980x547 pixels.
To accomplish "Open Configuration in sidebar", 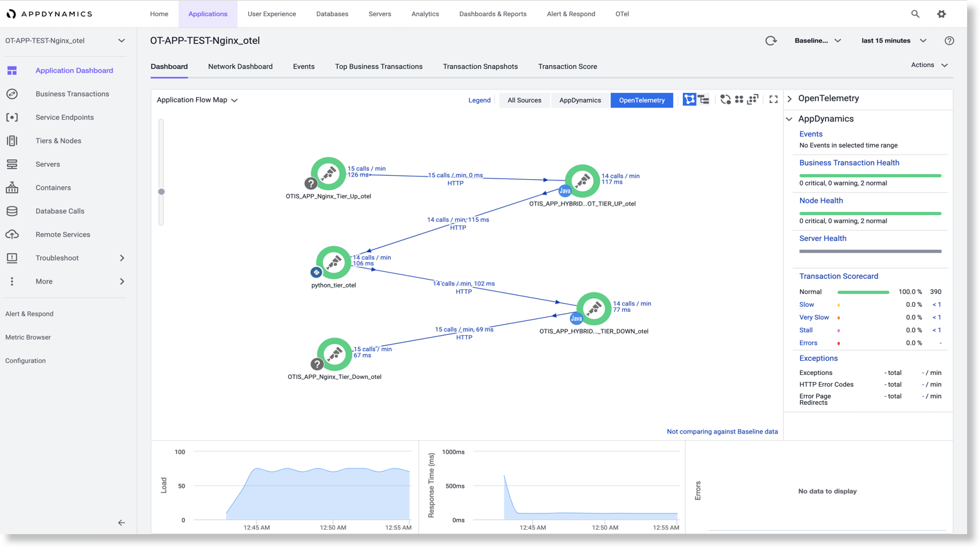I will (25, 361).
